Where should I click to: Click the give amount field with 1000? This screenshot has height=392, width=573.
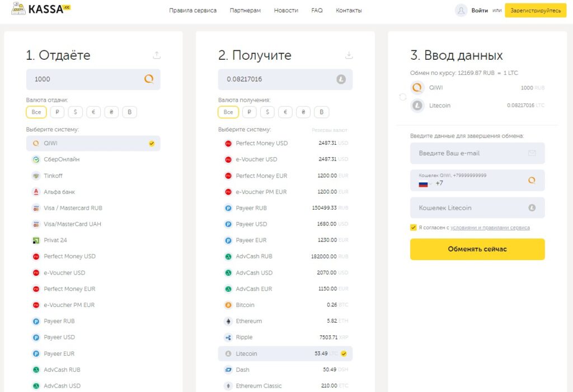(93, 79)
